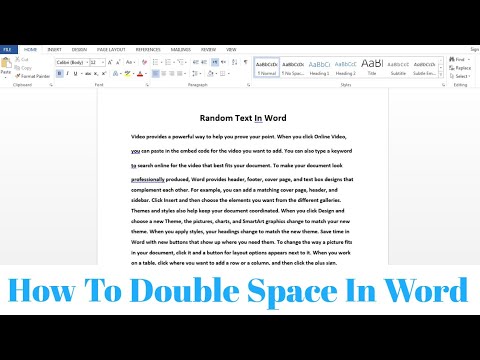Apply paragraph shading fill
This screenshot has height=360, width=480.
click(x=210, y=73)
